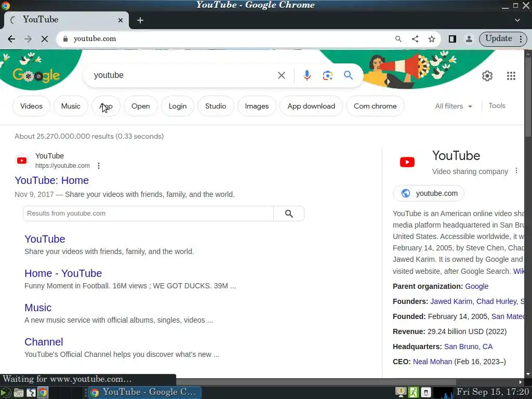The height and width of the screenshot is (399, 532).
Task: Stop loading the page
Action: (x=45, y=39)
